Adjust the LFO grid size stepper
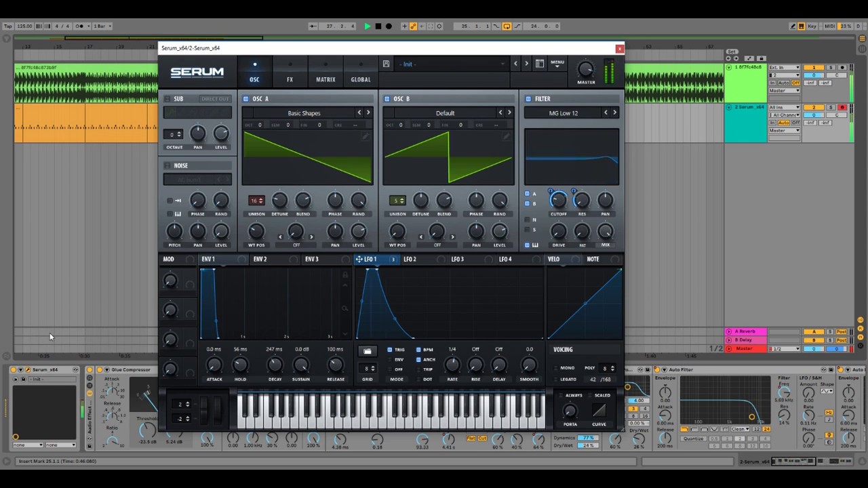Image resolution: width=868 pixels, height=488 pixels. pyautogui.click(x=368, y=369)
